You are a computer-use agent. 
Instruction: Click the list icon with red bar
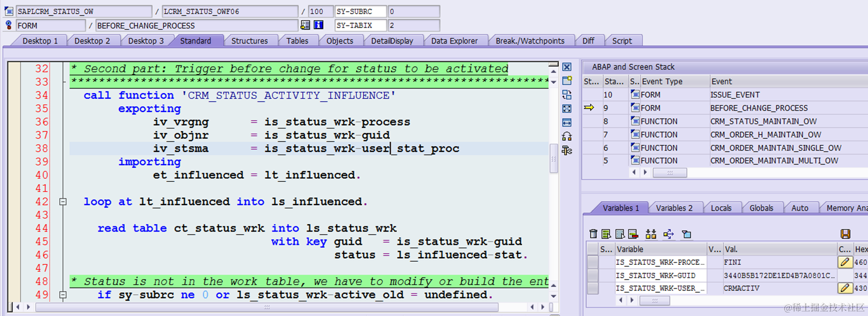(x=633, y=234)
